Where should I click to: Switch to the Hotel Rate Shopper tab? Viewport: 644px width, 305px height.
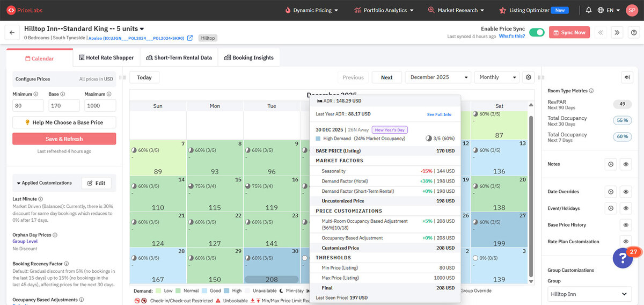click(106, 57)
